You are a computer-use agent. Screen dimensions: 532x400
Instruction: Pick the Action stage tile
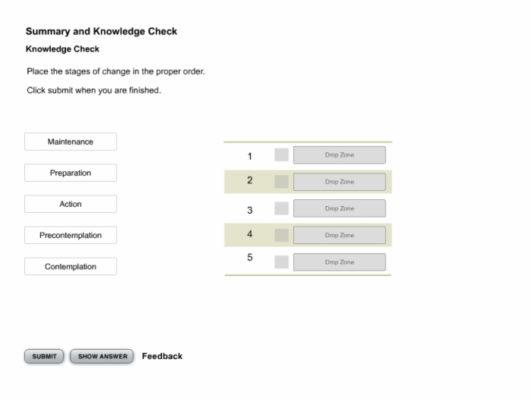tap(71, 204)
